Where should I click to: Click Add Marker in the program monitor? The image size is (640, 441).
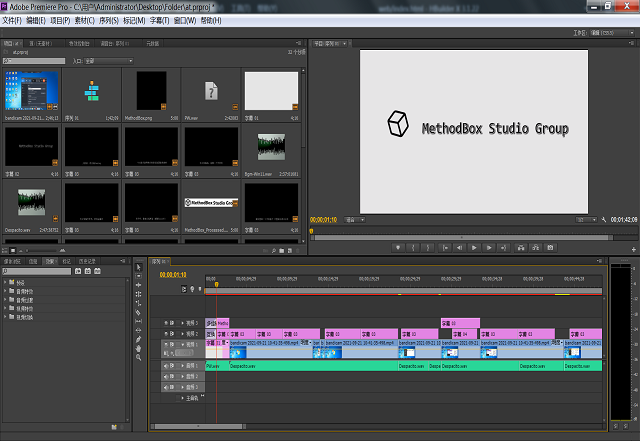398,247
